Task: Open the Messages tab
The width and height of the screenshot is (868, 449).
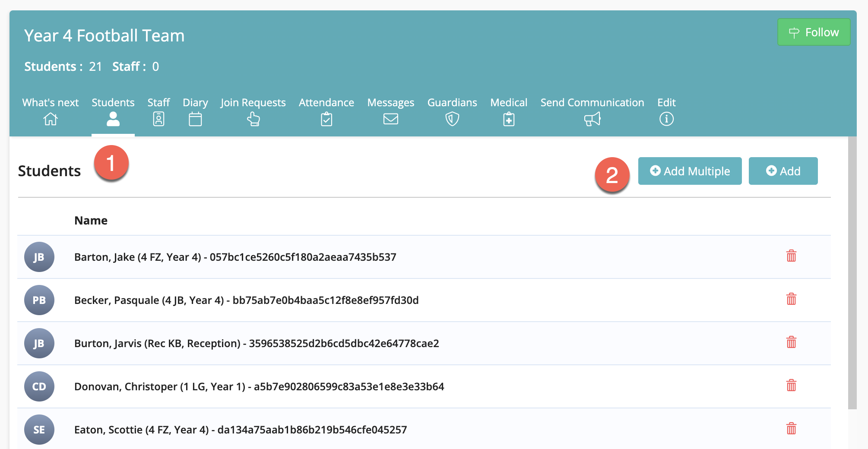Action: coord(391,103)
